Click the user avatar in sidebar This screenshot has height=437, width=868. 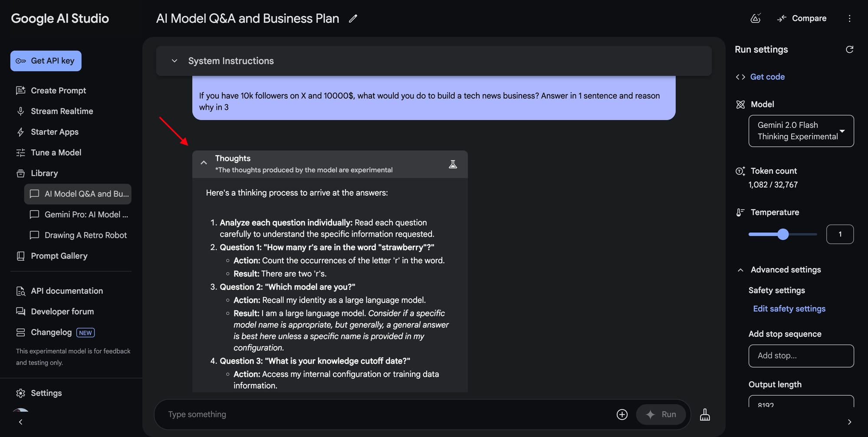20,411
